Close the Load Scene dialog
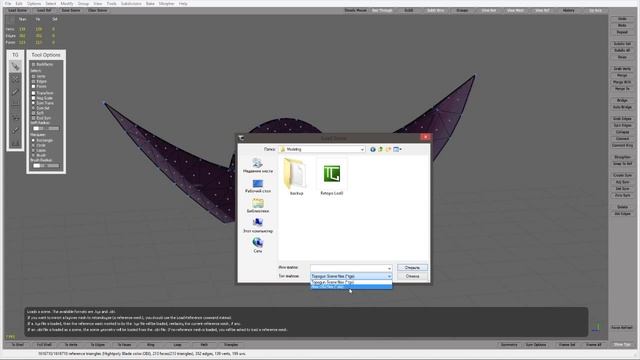 [x=425, y=138]
